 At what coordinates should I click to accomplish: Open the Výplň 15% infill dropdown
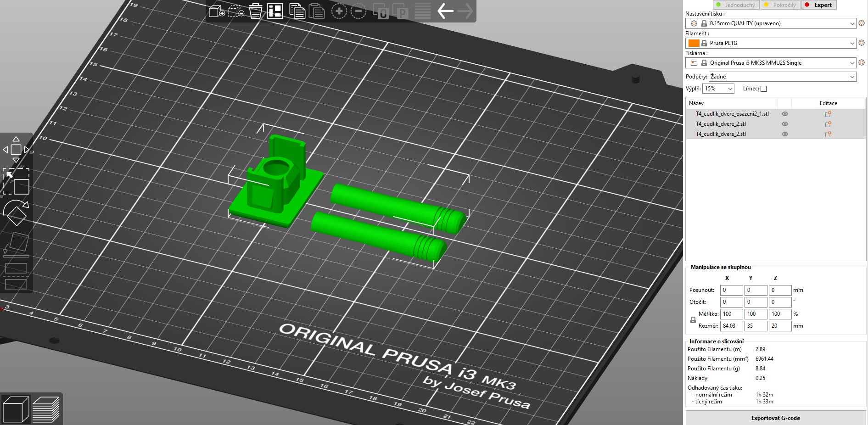[718, 89]
